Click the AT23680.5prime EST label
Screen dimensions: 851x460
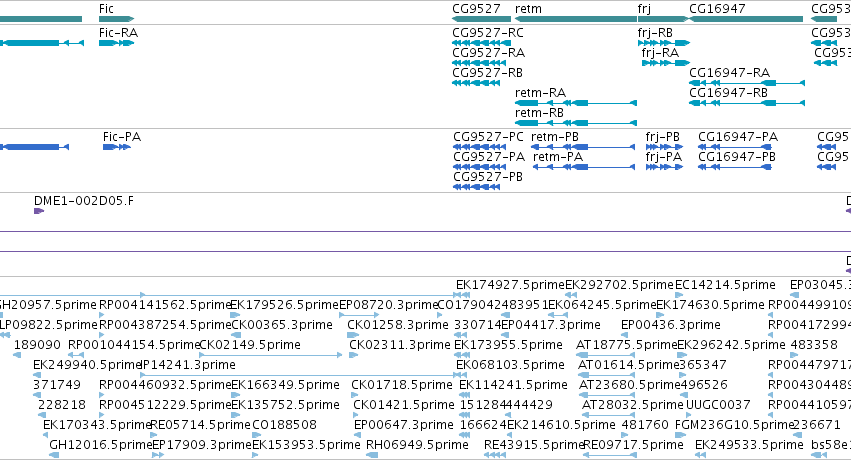pos(630,385)
